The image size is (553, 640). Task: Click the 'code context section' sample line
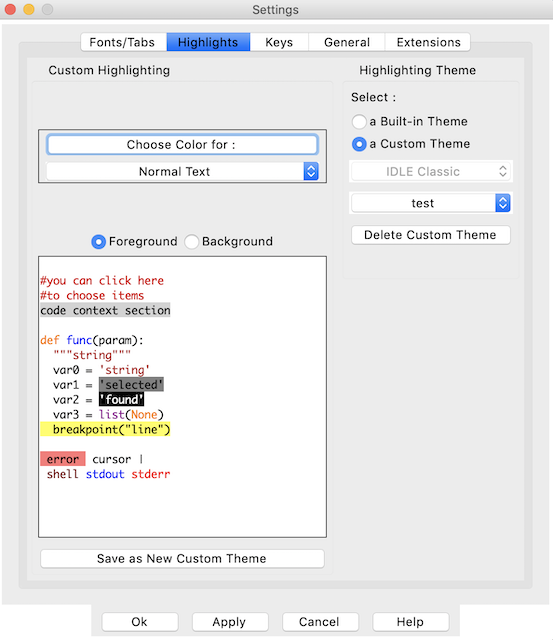coord(105,310)
